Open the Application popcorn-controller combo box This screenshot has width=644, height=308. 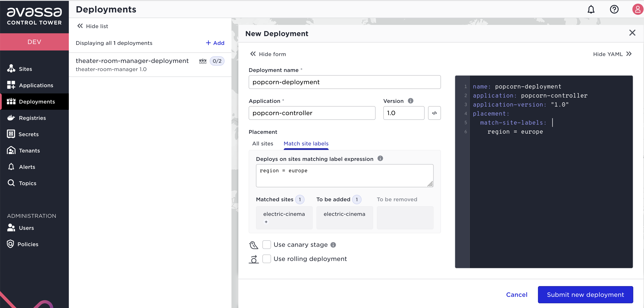click(312, 113)
